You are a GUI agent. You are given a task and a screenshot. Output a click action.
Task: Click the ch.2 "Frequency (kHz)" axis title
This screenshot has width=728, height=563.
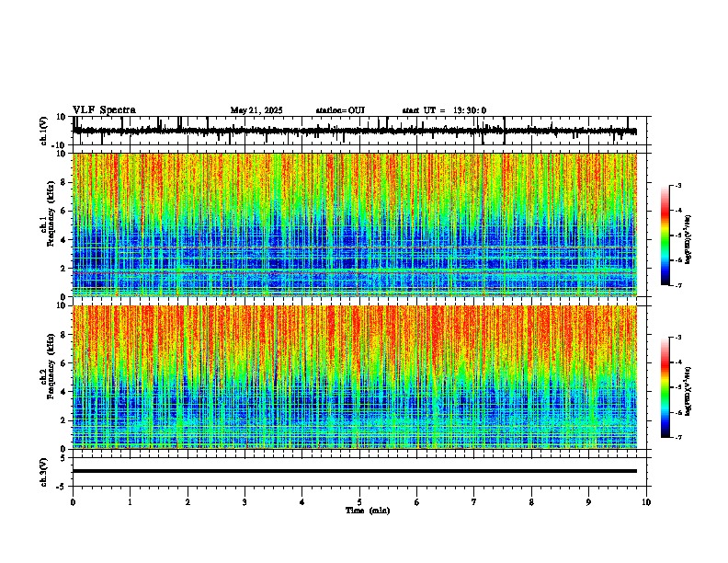click(x=51, y=366)
